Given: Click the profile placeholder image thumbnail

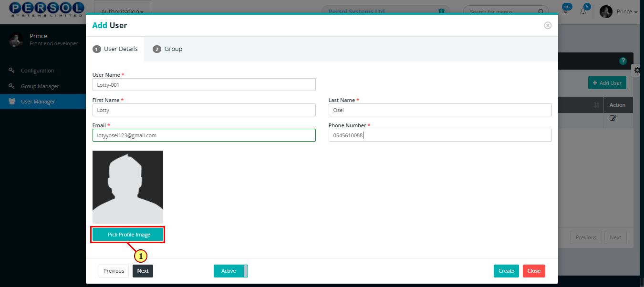Looking at the screenshot, I should point(128,187).
